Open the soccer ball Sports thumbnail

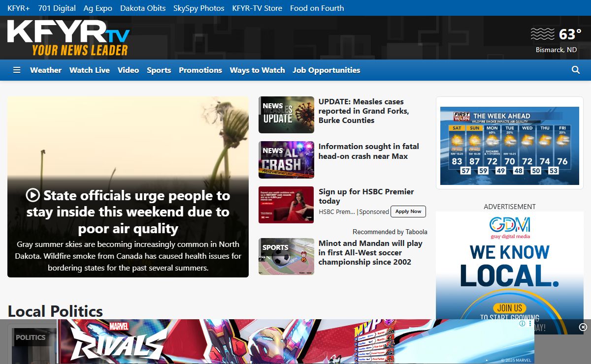coord(286,256)
